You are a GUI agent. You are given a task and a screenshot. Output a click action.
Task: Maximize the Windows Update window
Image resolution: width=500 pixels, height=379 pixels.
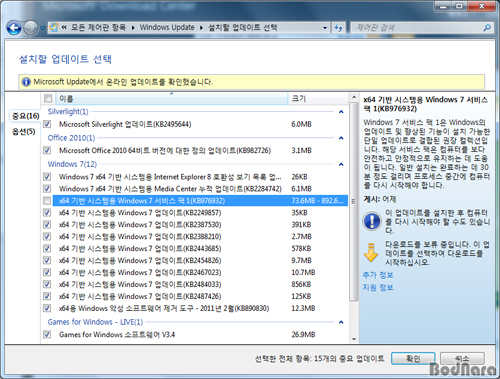coord(459,6)
